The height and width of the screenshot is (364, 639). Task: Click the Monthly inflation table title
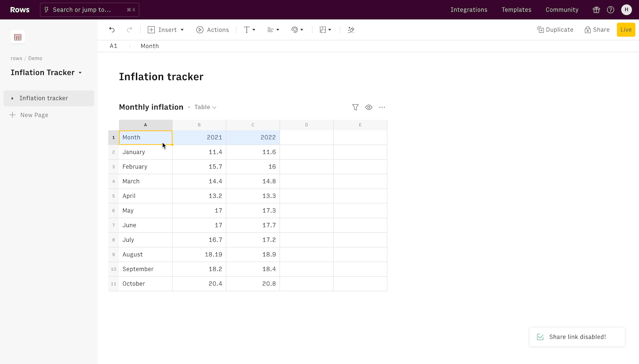[x=151, y=107]
